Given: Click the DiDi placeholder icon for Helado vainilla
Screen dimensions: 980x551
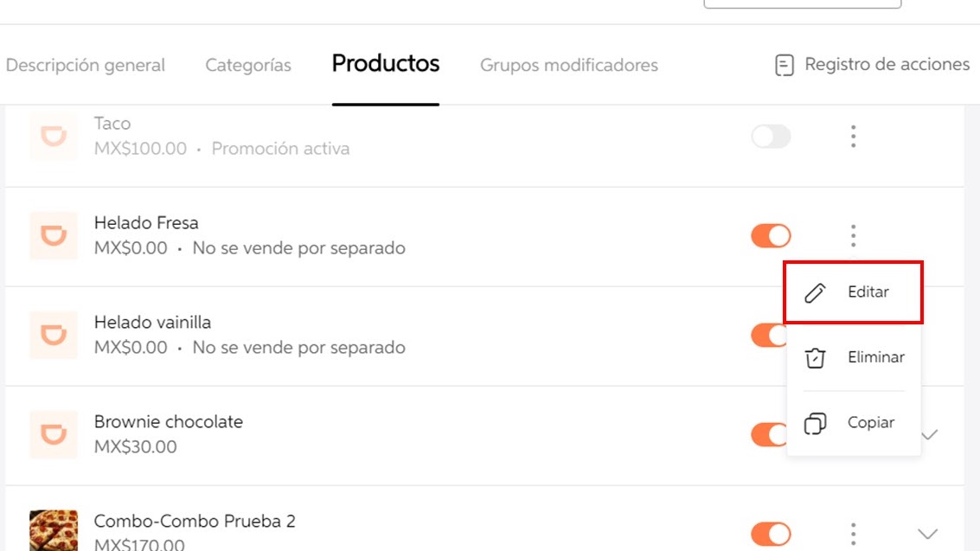Looking at the screenshot, I should 54,335.
